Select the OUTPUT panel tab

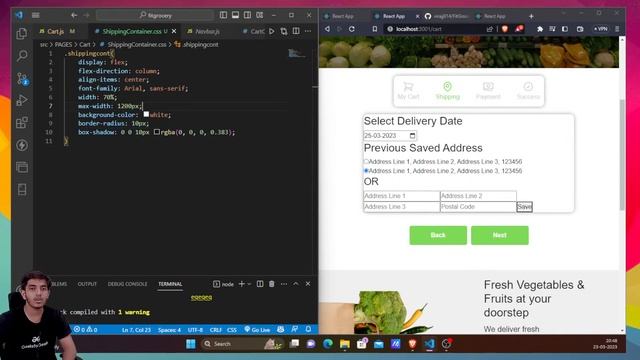click(87, 284)
